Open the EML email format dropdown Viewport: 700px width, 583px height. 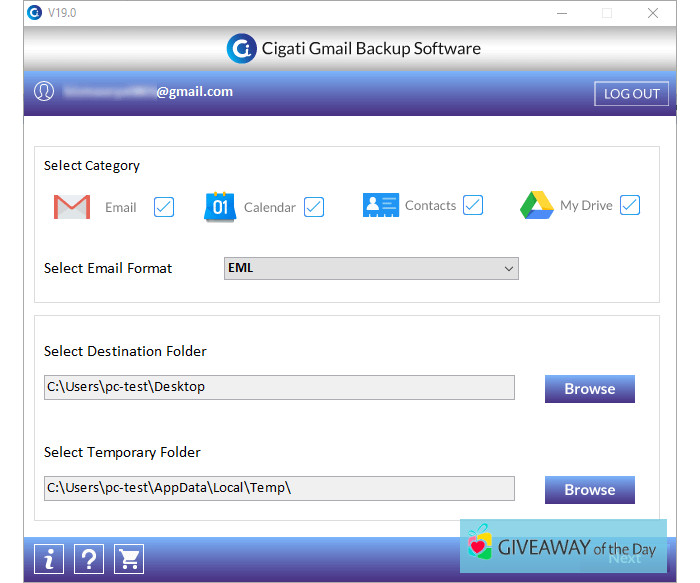click(x=371, y=268)
